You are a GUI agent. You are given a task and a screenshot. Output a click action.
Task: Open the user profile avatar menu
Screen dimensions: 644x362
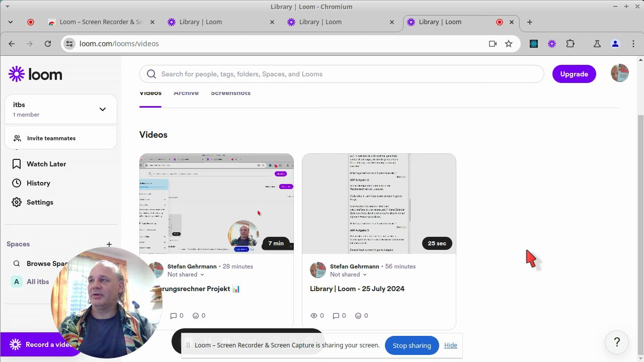[x=619, y=73]
